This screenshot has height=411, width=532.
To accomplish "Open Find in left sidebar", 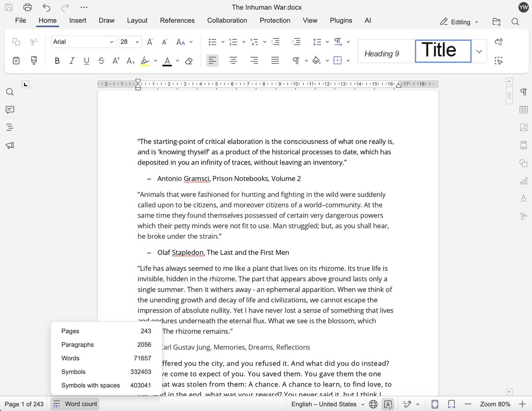I will pos(10,92).
